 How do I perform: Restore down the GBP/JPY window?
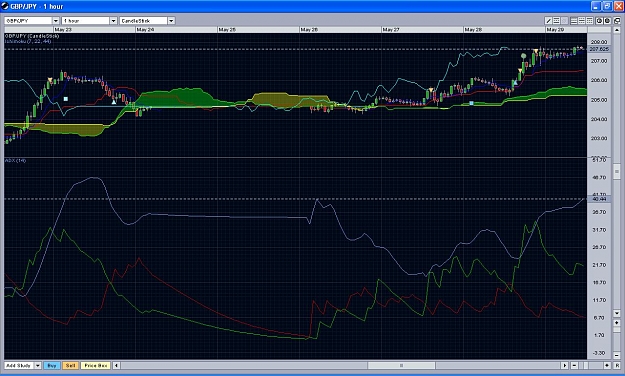point(607,6)
